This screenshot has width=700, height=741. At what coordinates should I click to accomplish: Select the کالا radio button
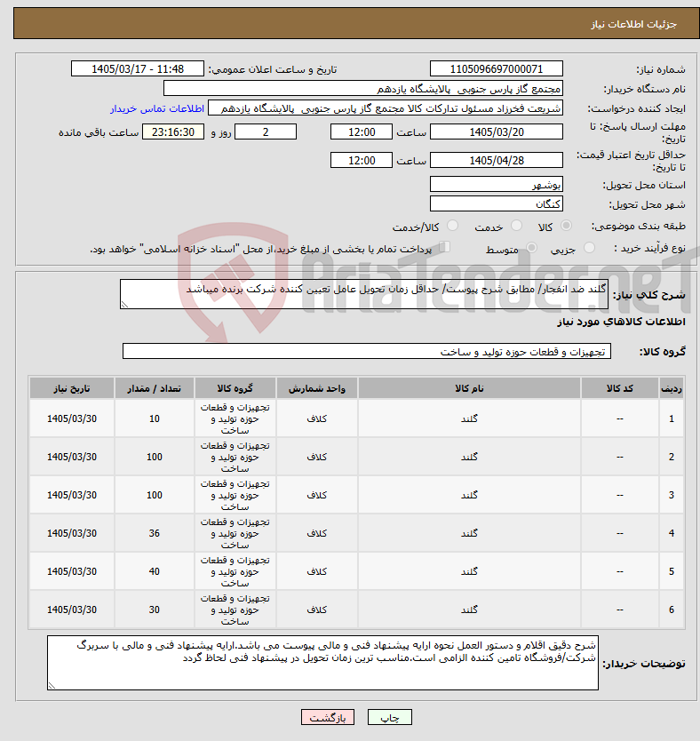point(566,226)
